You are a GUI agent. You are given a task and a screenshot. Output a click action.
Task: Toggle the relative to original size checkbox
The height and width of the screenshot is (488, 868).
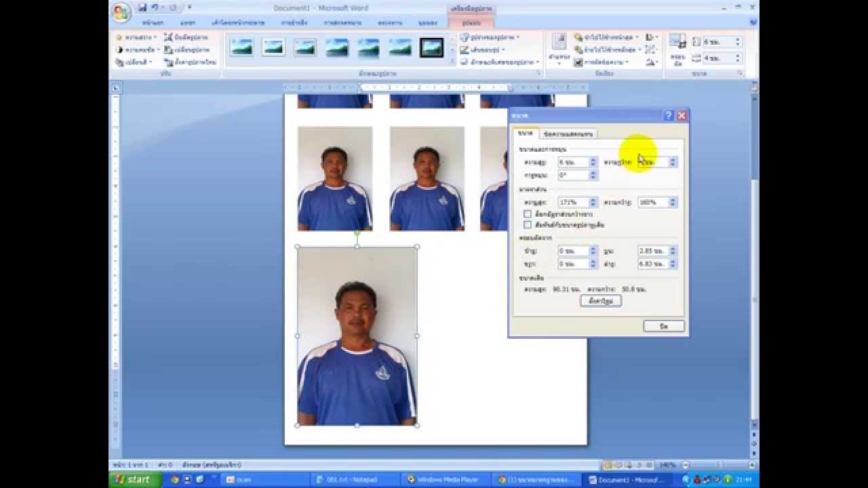[528, 224]
